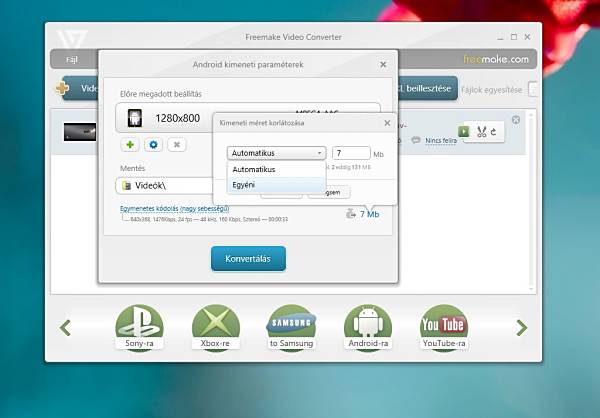The image size is (600, 418).
Task: Maximize the Freemake Video Converter window
Action: [514, 37]
